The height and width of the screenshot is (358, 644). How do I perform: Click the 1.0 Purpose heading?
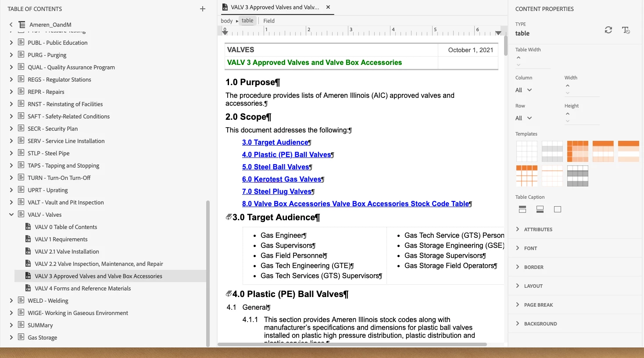click(252, 82)
